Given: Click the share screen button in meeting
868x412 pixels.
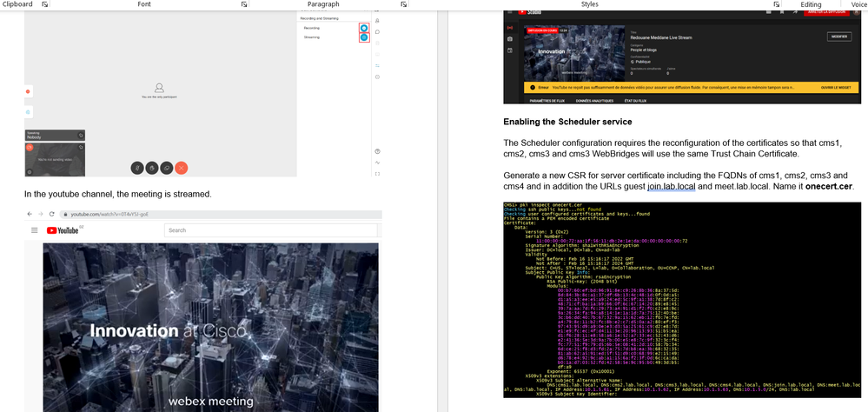Looking at the screenshot, I should click(x=166, y=167).
